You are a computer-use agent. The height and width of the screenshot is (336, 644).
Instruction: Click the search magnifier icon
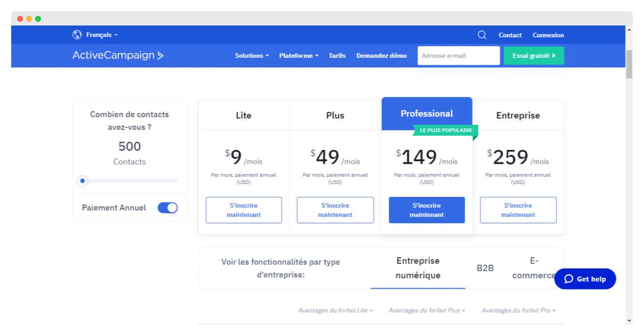click(482, 35)
